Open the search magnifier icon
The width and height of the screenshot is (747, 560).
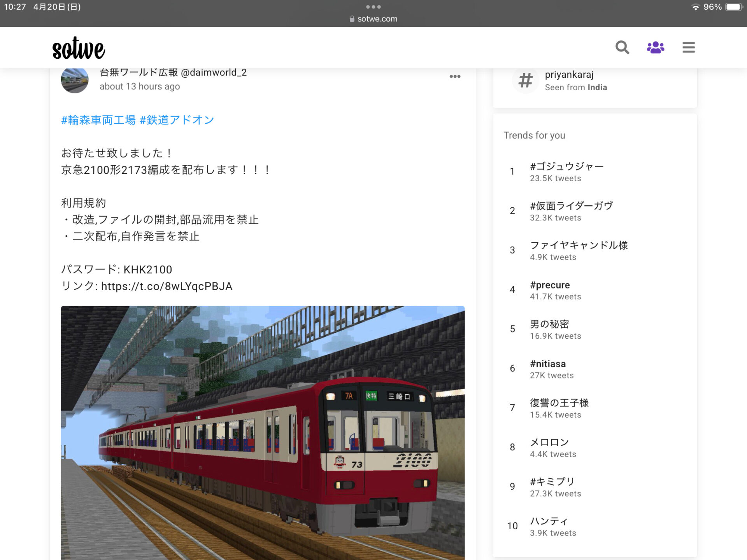[622, 47]
